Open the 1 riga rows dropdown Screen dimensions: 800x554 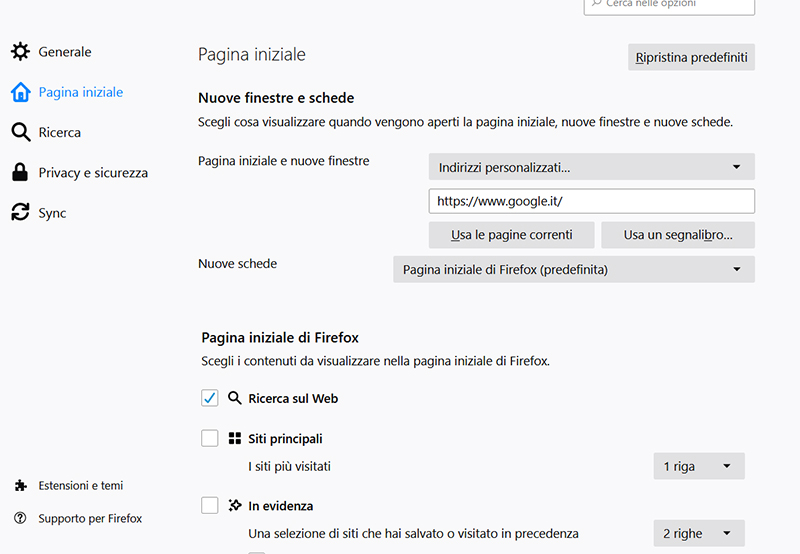coord(698,466)
